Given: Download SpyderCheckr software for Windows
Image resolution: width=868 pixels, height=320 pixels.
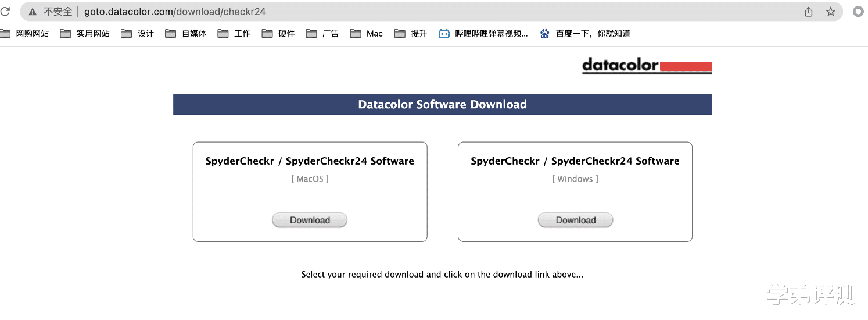Looking at the screenshot, I should [575, 220].
